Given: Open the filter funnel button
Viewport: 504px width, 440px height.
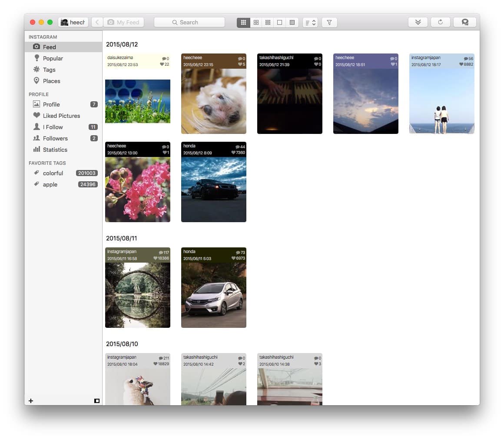Looking at the screenshot, I should [x=329, y=22].
